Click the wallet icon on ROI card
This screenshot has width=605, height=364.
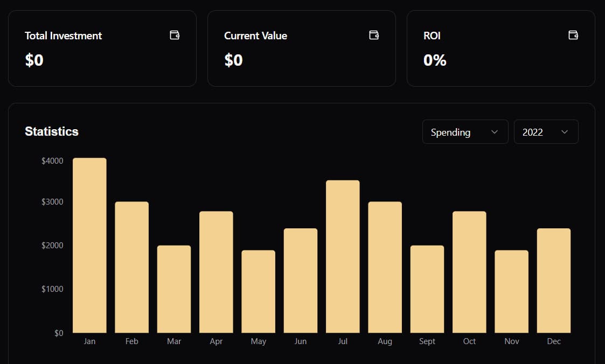pos(573,36)
